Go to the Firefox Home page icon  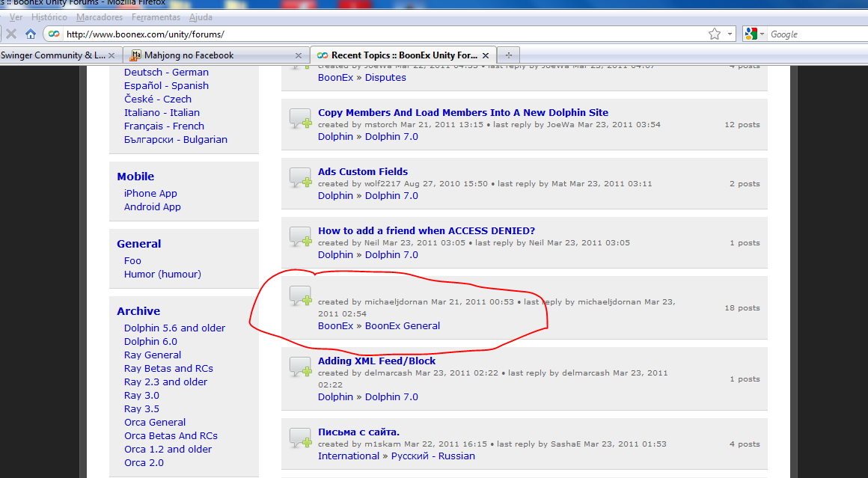pos(31,34)
